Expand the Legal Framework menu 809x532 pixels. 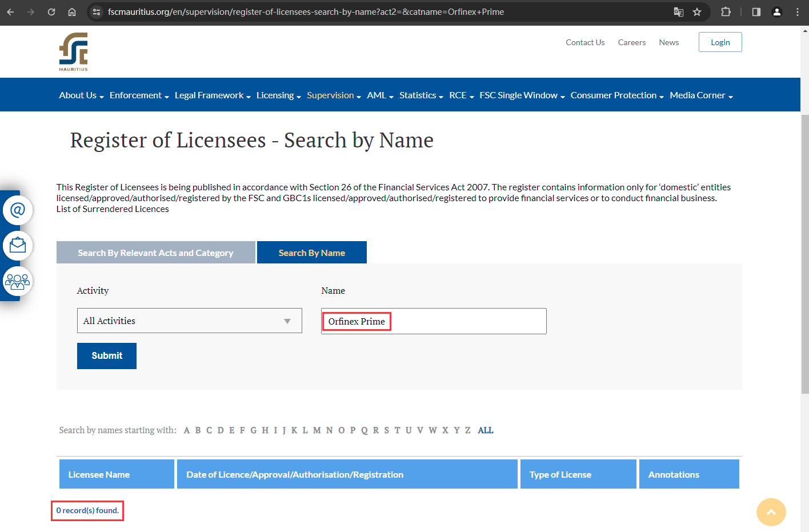[x=213, y=95]
